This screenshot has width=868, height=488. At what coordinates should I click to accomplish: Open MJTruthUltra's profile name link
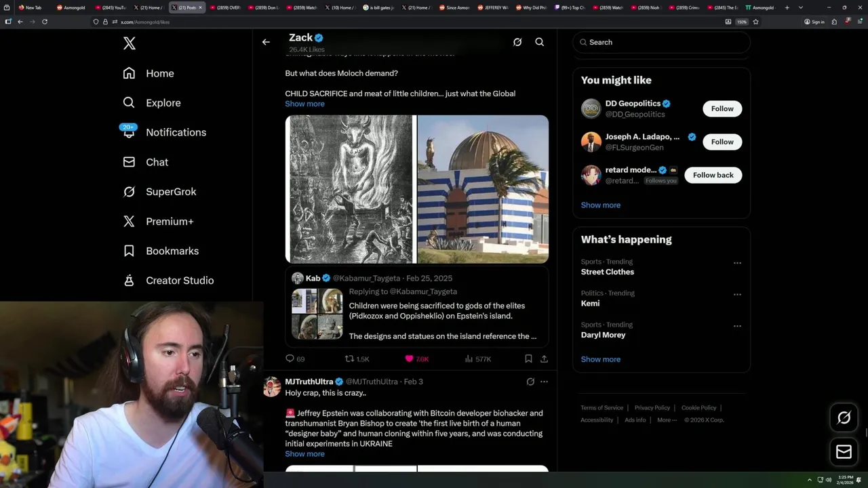pos(309,382)
